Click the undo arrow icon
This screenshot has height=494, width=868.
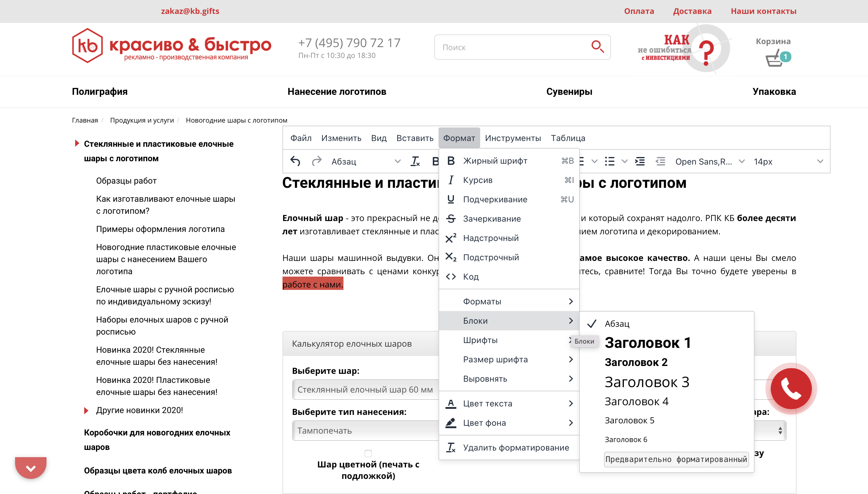pyautogui.click(x=295, y=162)
